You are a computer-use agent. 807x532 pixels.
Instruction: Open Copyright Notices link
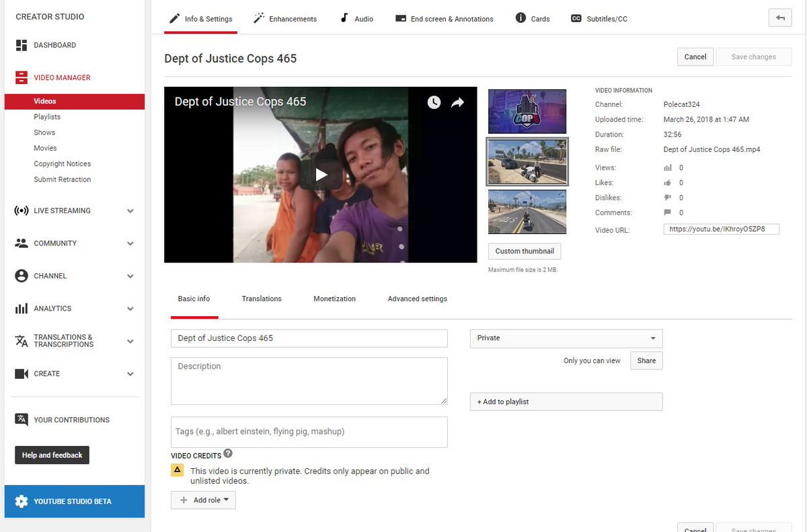click(x=62, y=164)
